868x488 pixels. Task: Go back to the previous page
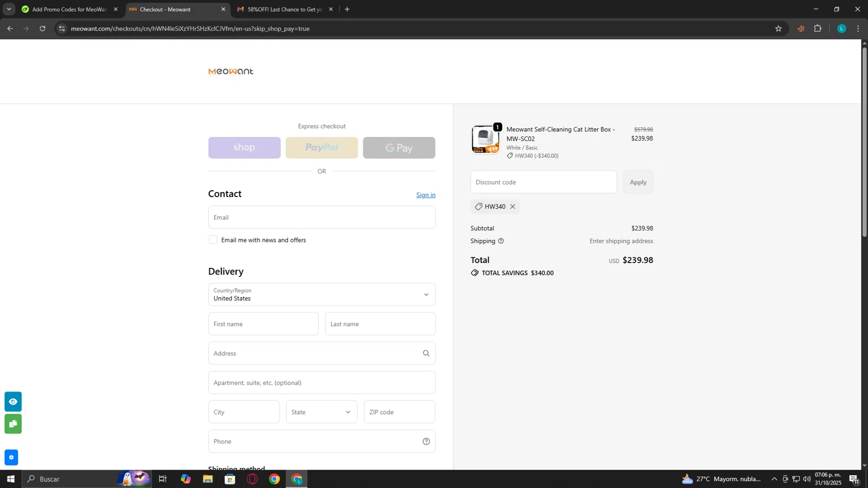point(10,28)
